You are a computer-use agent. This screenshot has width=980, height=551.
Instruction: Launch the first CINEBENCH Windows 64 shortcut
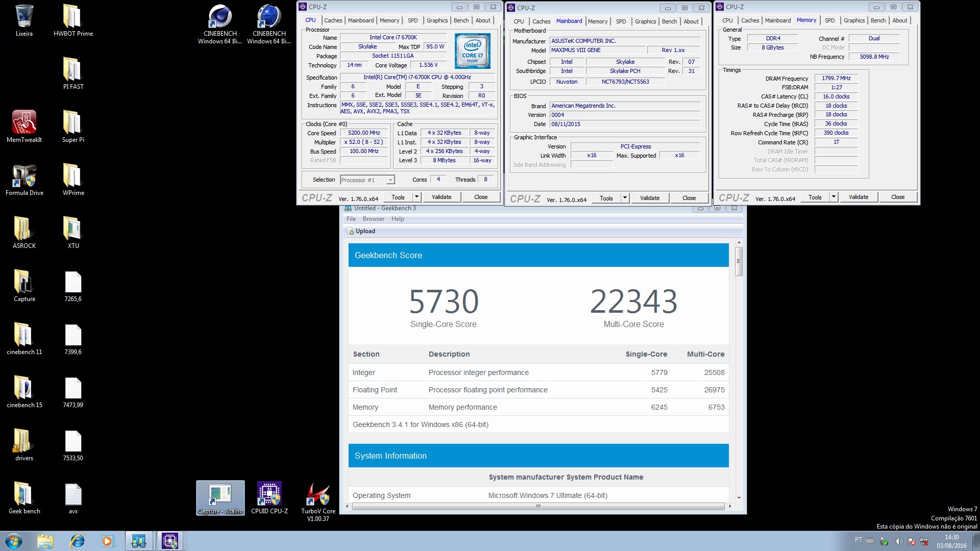pyautogui.click(x=220, y=24)
